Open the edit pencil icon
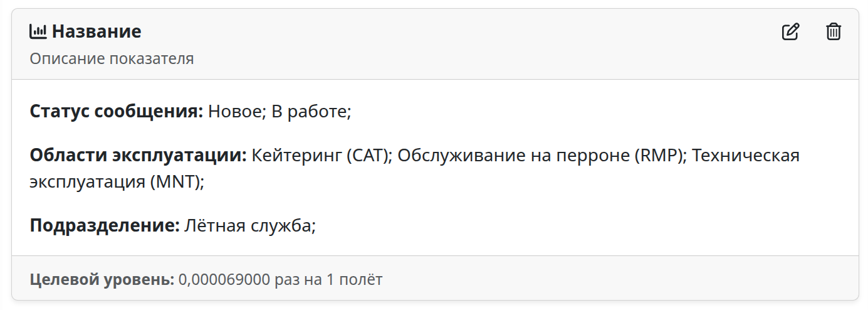868x310 pixels. pyautogui.click(x=790, y=31)
